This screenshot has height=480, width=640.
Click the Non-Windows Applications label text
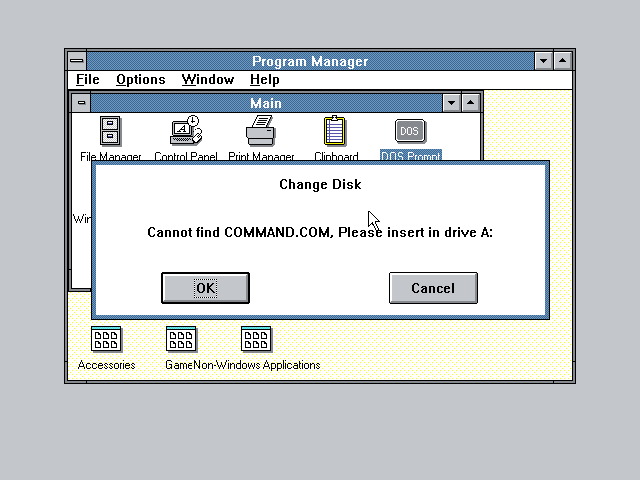click(x=257, y=365)
